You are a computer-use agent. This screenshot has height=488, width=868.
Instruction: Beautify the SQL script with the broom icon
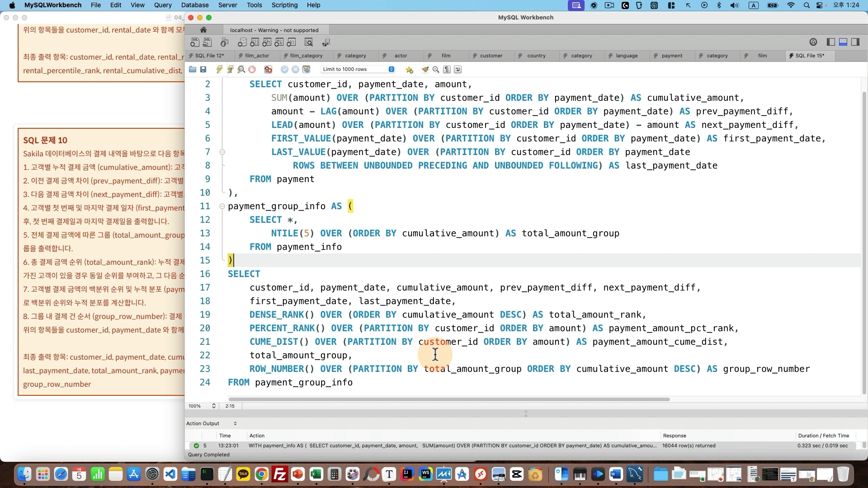(x=425, y=70)
